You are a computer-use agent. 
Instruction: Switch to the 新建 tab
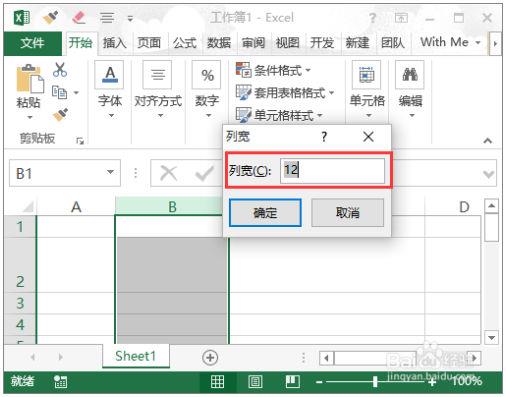[x=357, y=43]
